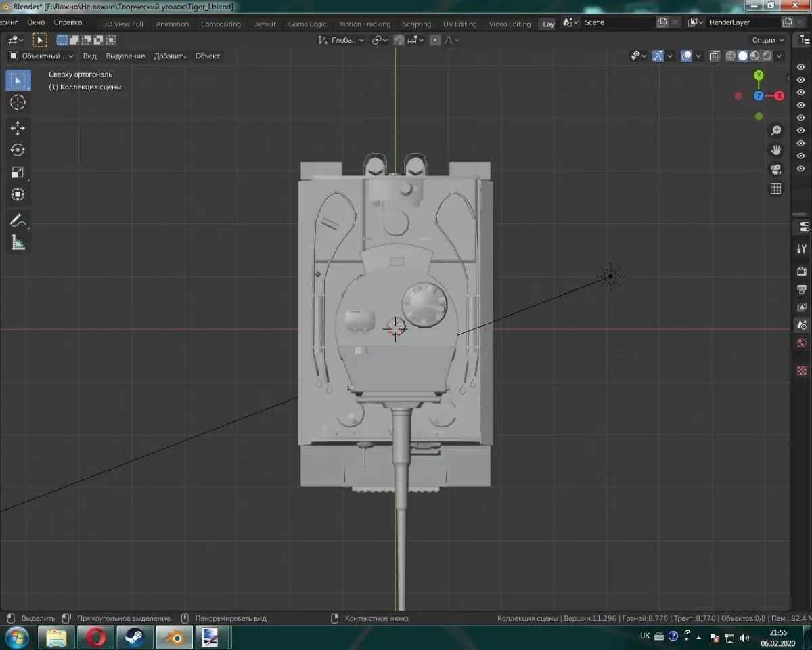Viewport: 812px width, 650px height.
Task: Open the proportional falloff dropdown
Action: [x=452, y=40]
